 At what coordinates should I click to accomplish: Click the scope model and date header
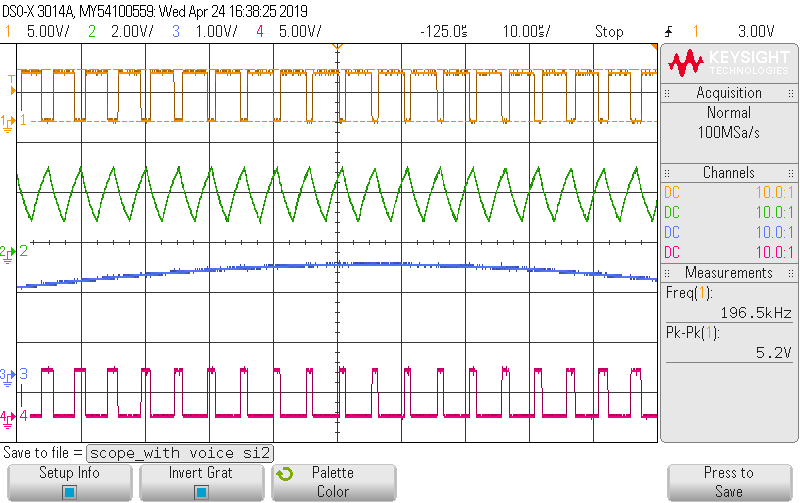(x=155, y=11)
